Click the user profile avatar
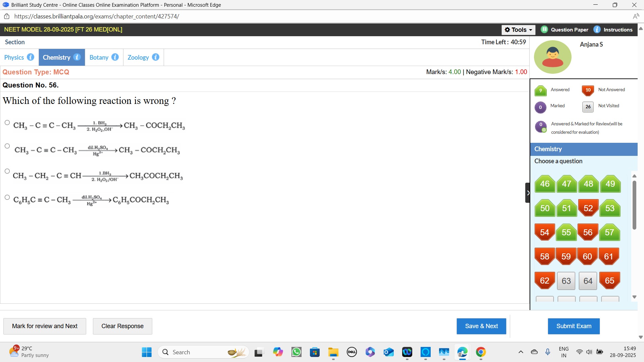 coord(552,57)
